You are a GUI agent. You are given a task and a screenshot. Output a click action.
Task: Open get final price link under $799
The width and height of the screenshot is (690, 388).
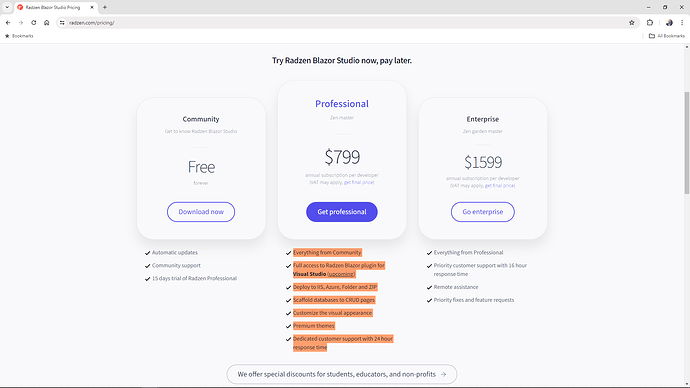point(359,182)
